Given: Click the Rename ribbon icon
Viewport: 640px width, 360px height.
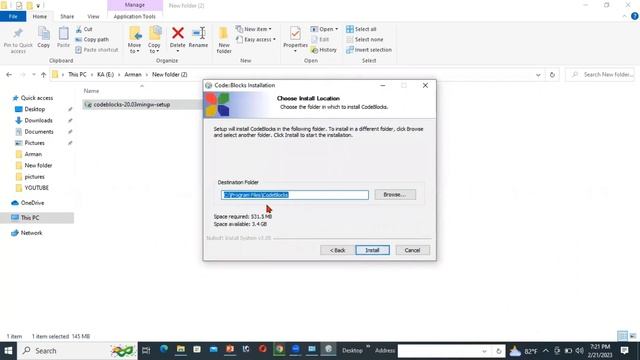Looking at the screenshot, I should 198,33.
